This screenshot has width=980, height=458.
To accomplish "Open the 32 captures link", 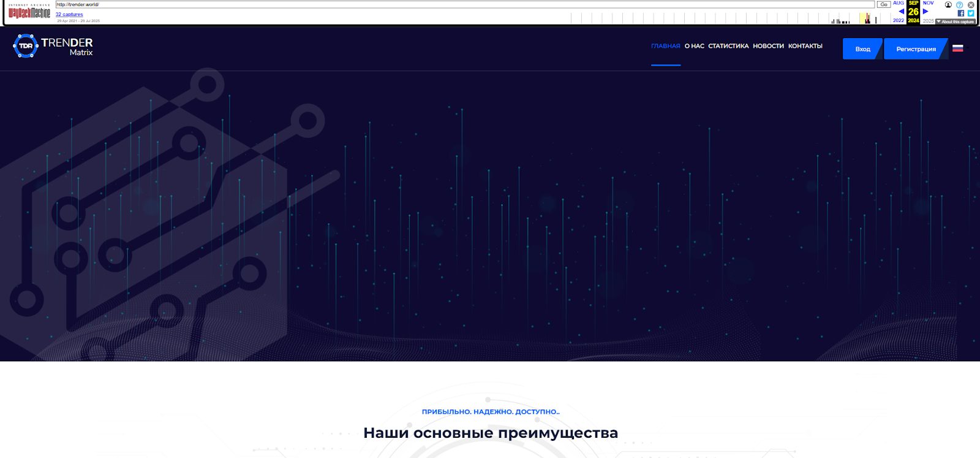I will point(69,15).
